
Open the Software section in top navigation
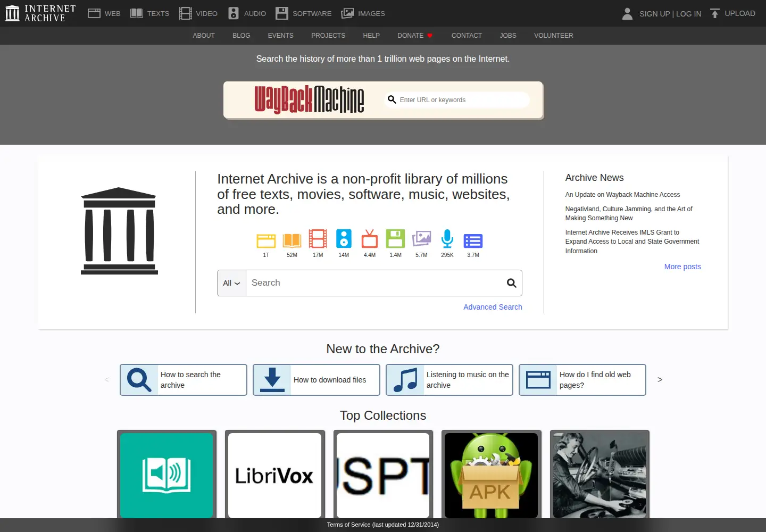tap(304, 13)
